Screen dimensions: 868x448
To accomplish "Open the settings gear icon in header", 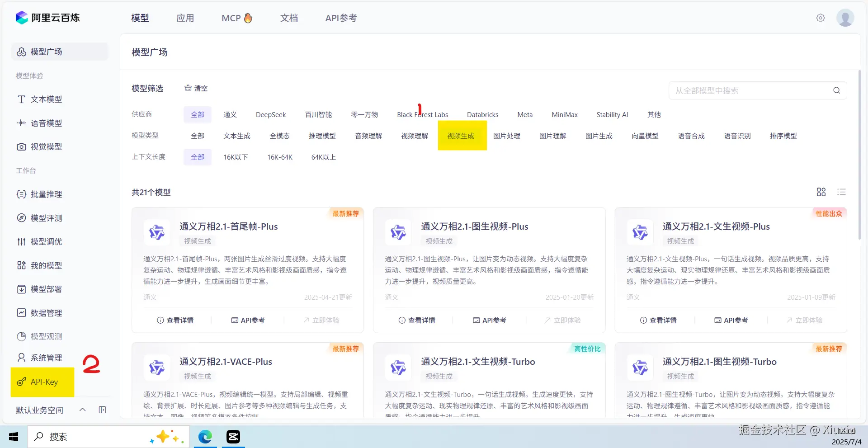I will tap(821, 18).
